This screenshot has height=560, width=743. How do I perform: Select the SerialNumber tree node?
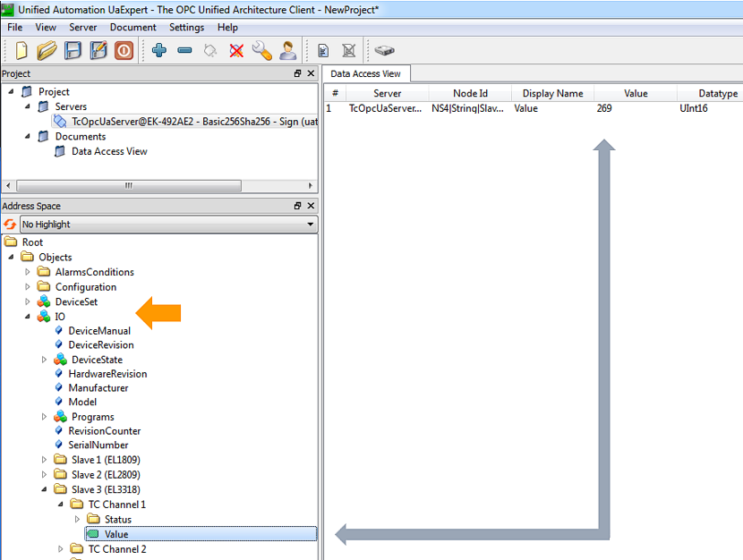click(x=98, y=445)
